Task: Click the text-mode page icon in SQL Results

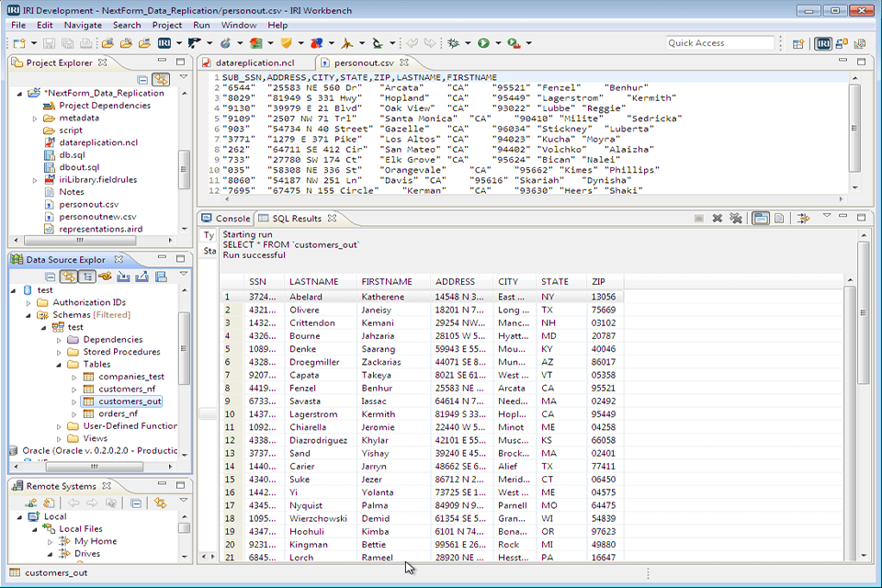Action: click(x=779, y=219)
